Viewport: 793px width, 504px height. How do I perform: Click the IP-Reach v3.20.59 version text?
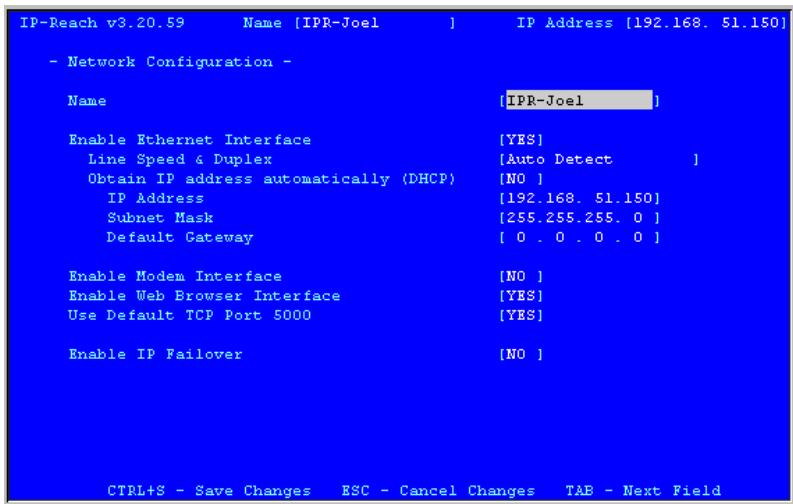coord(102,23)
